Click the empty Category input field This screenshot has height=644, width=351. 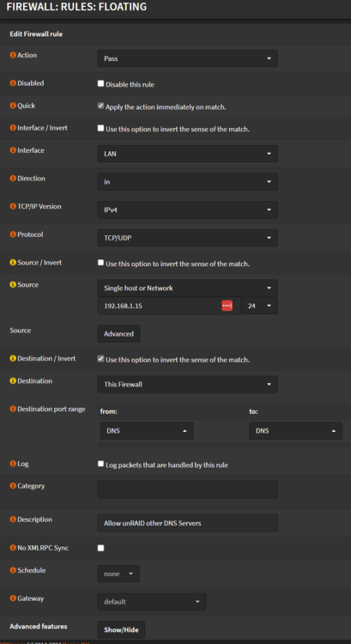click(x=188, y=489)
